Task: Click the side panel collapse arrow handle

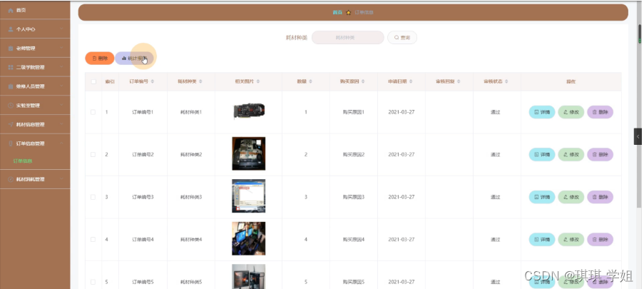Action: click(x=638, y=136)
